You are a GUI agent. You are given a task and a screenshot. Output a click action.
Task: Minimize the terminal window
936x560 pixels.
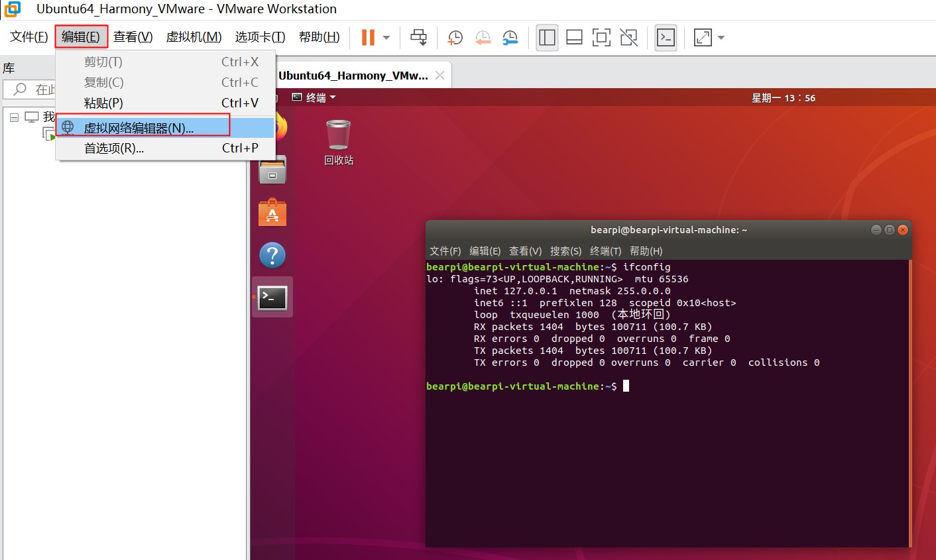click(x=876, y=230)
